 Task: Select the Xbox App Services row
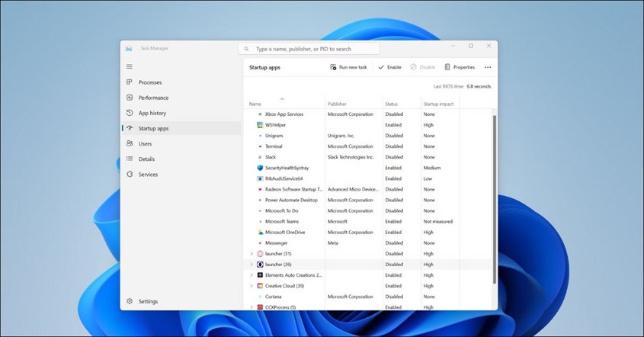click(x=368, y=114)
